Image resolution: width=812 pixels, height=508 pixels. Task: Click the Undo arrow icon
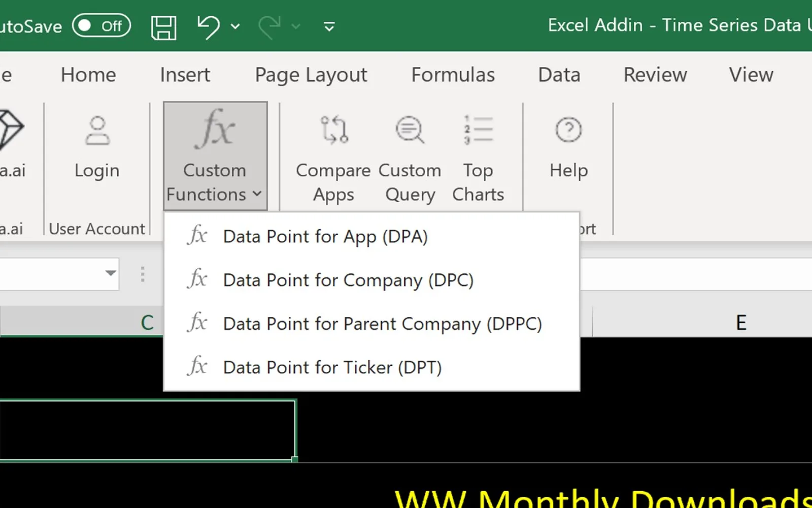click(x=208, y=26)
